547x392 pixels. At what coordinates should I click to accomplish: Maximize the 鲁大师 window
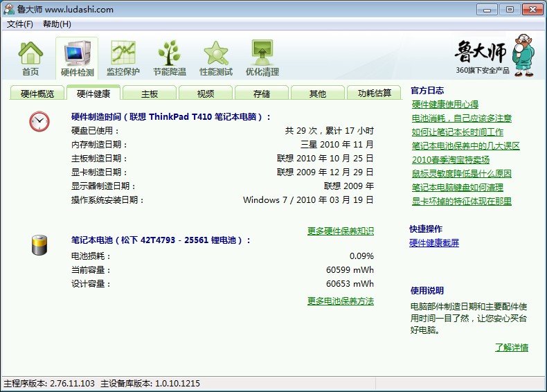point(510,10)
